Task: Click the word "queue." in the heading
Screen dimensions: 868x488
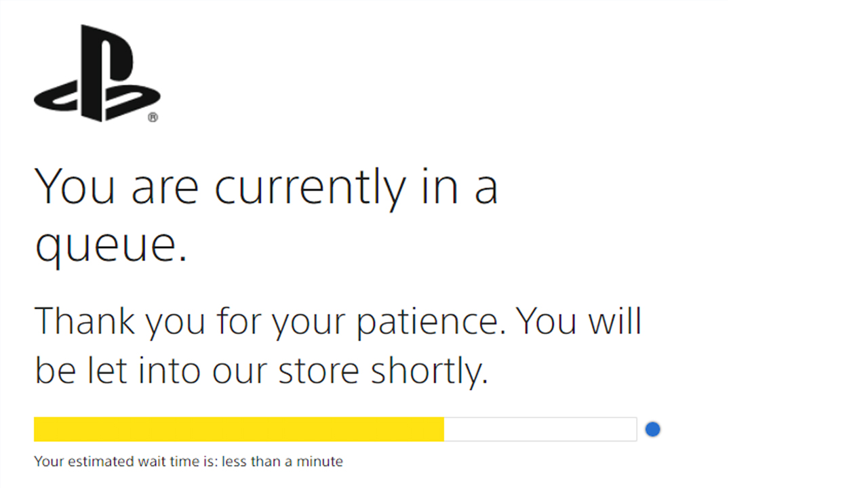Action: [111, 245]
